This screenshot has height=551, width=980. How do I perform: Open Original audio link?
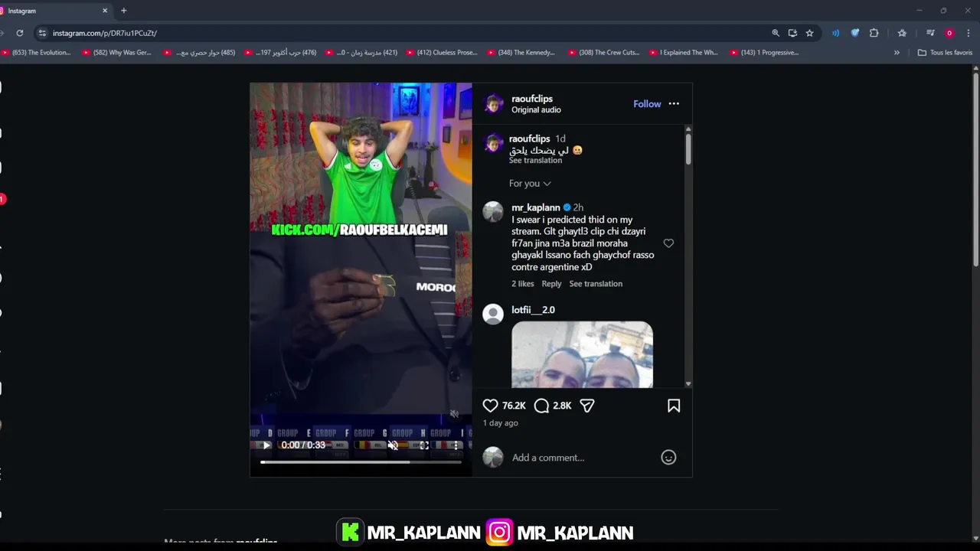click(x=536, y=110)
